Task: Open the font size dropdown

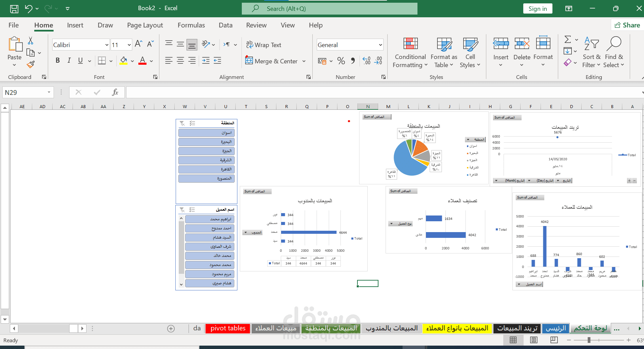Action: [x=129, y=45]
